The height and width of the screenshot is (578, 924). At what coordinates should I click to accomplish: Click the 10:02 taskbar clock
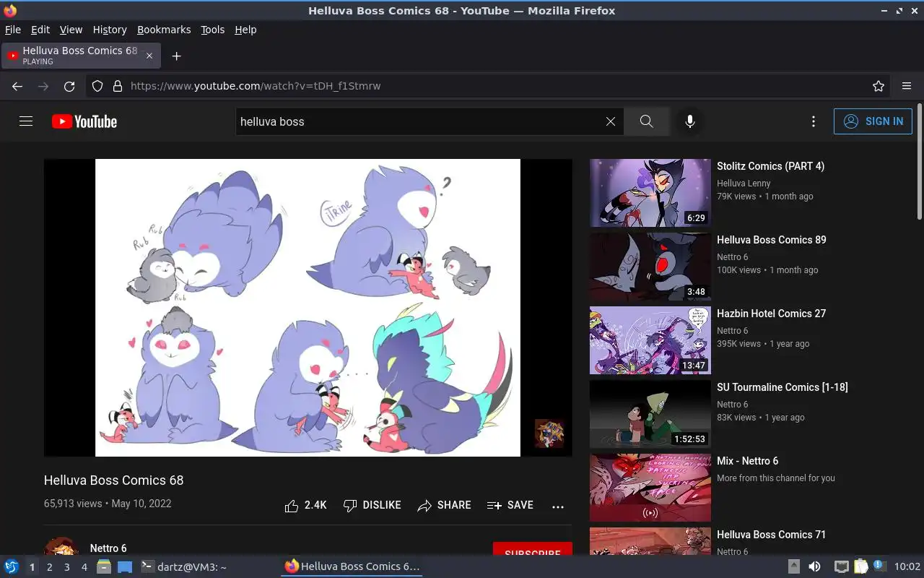click(x=907, y=567)
